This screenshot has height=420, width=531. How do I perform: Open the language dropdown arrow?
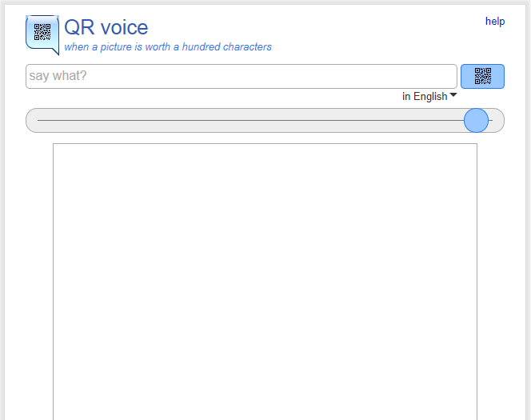pos(453,95)
